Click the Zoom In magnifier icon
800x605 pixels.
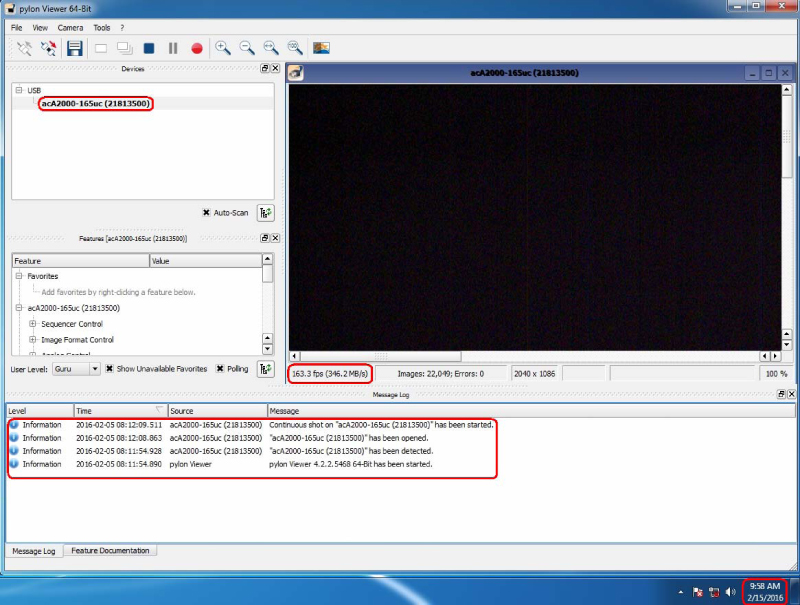tap(223, 48)
